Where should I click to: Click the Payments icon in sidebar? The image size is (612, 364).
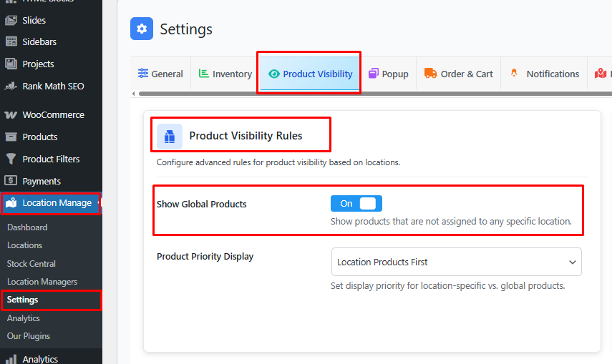point(11,181)
